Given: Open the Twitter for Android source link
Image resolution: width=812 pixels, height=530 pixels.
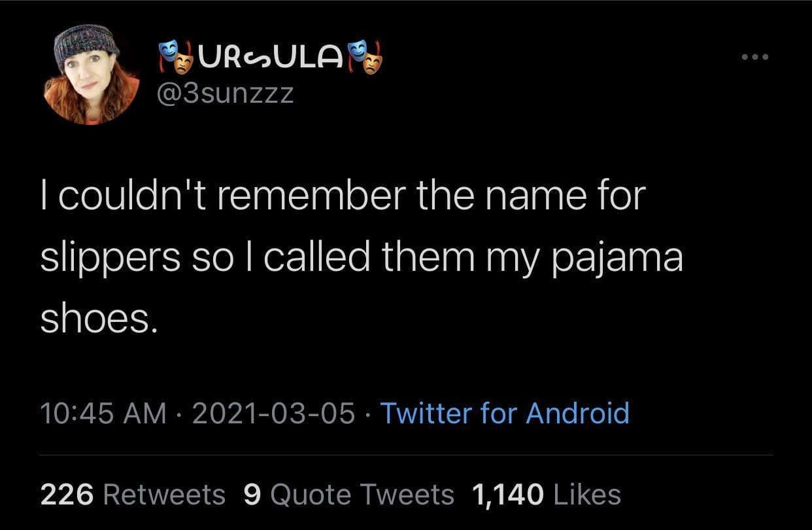Looking at the screenshot, I should 505,414.
